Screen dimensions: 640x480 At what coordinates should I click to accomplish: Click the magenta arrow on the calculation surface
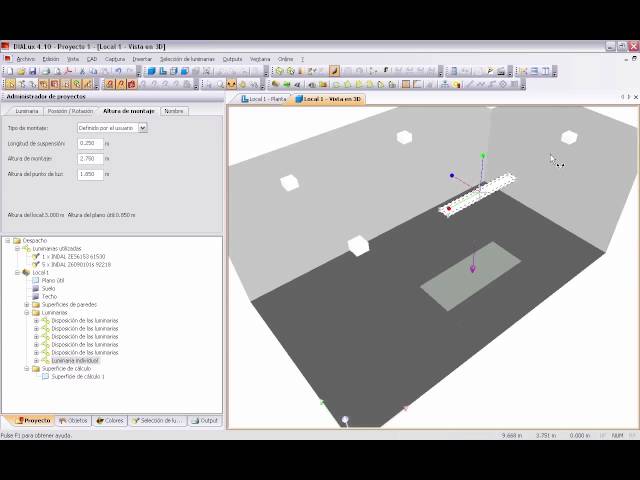coord(473,269)
